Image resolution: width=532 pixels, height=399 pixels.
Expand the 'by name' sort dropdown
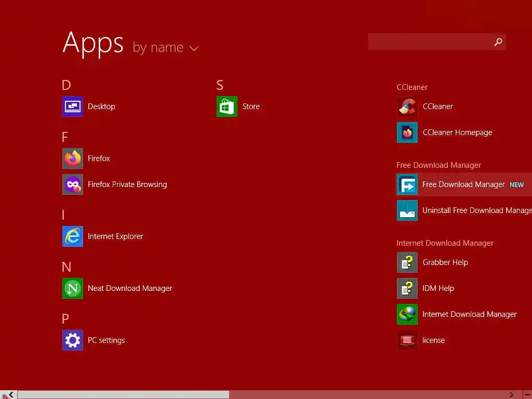coord(166,47)
